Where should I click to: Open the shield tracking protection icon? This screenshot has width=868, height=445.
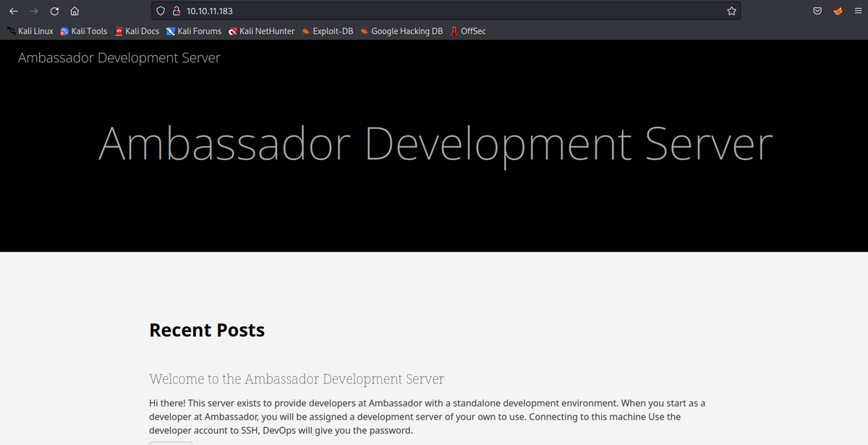[161, 11]
